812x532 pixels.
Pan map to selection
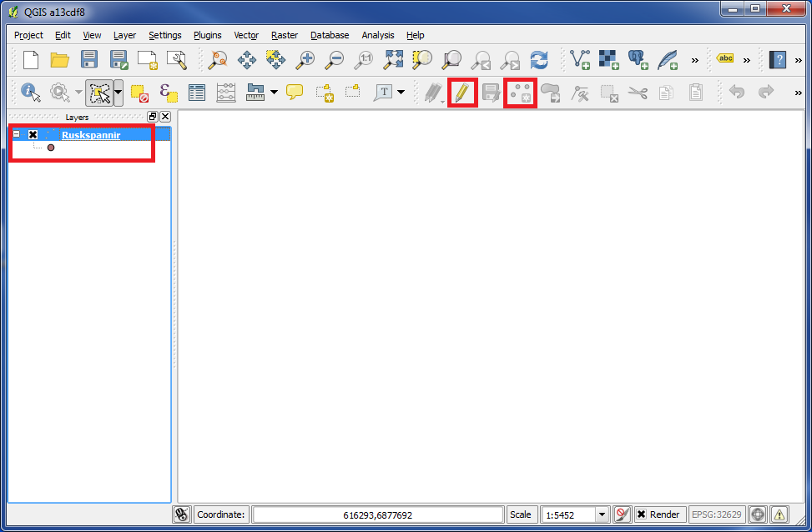click(275, 59)
